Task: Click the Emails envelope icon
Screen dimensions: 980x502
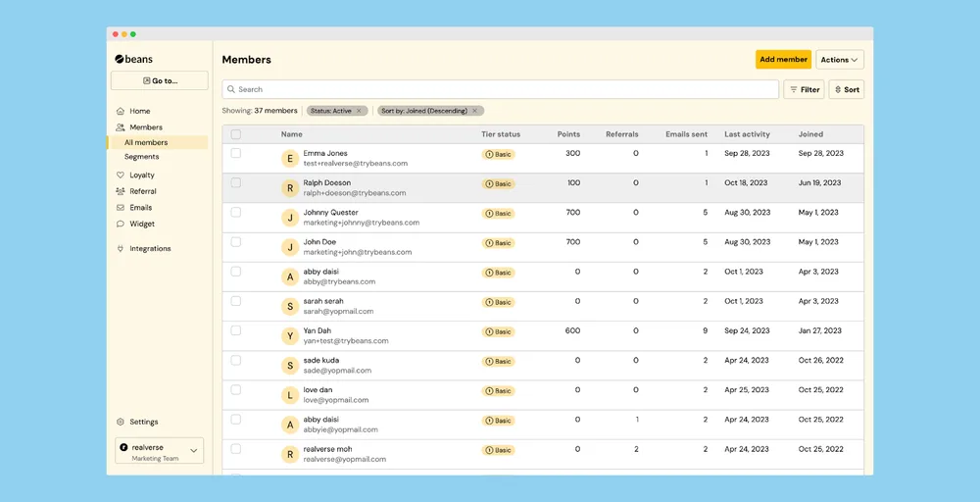Action: click(120, 208)
